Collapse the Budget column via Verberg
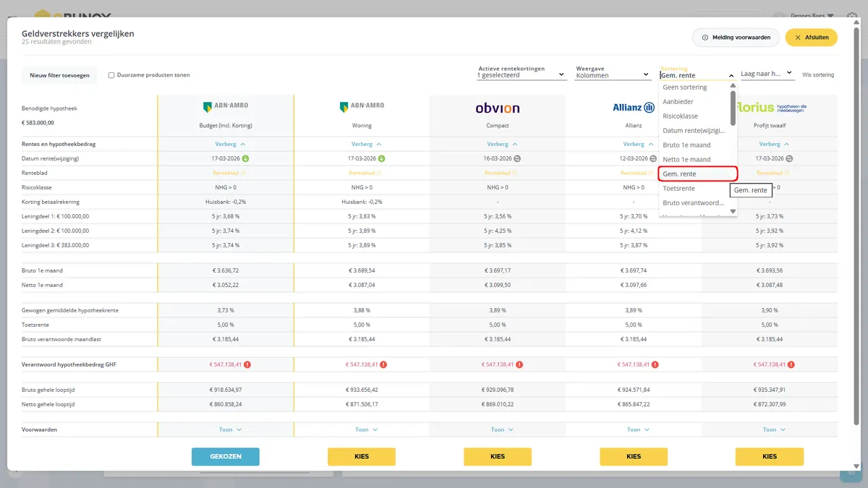 pos(230,144)
